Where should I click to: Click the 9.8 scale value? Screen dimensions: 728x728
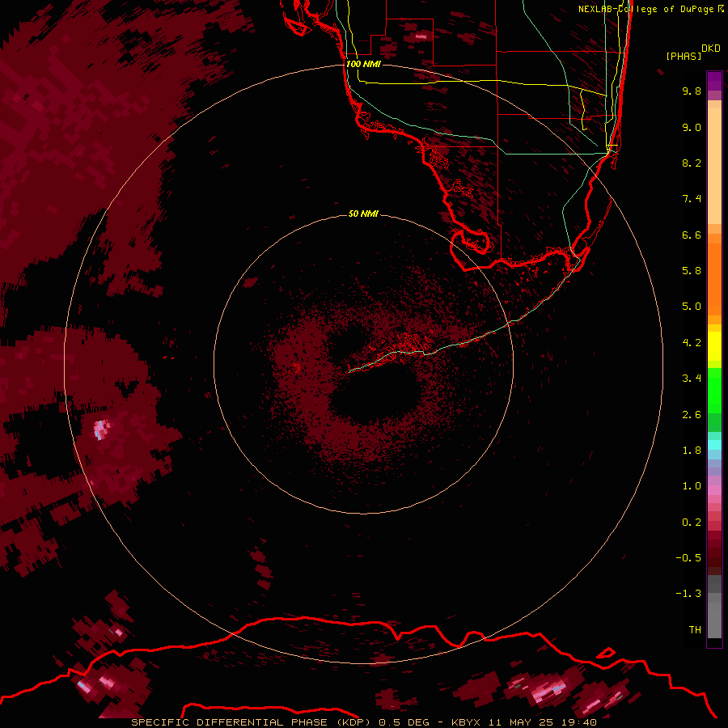coord(692,91)
